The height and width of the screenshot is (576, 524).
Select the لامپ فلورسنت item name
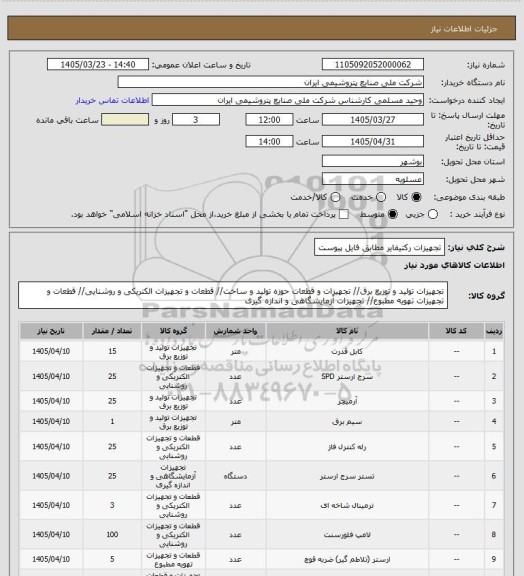tap(347, 535)
